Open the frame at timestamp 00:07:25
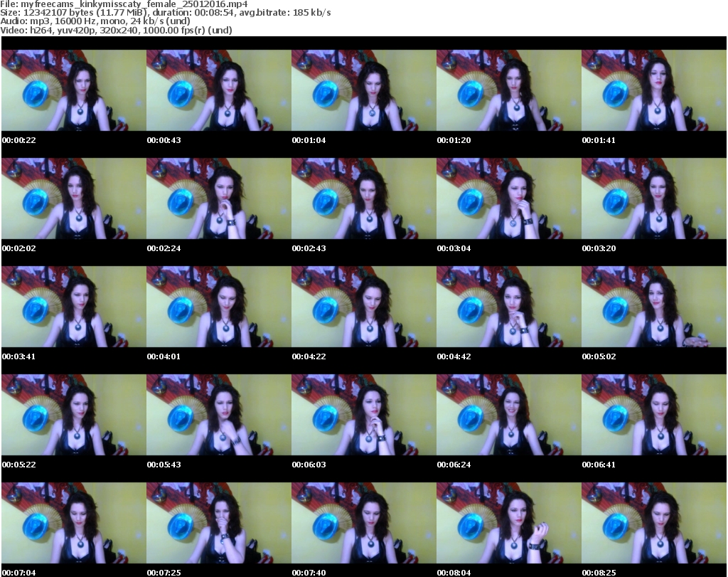This screenshot has width=728, height=577. 219,523
